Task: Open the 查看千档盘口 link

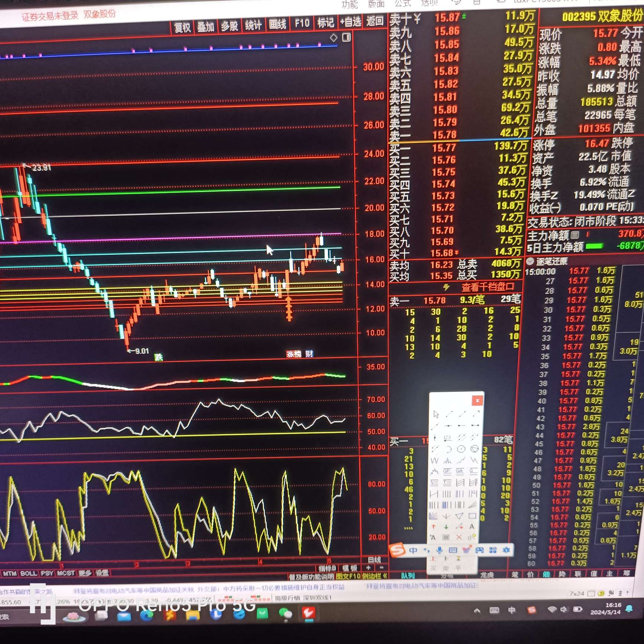Action: (x=488, y=287)
